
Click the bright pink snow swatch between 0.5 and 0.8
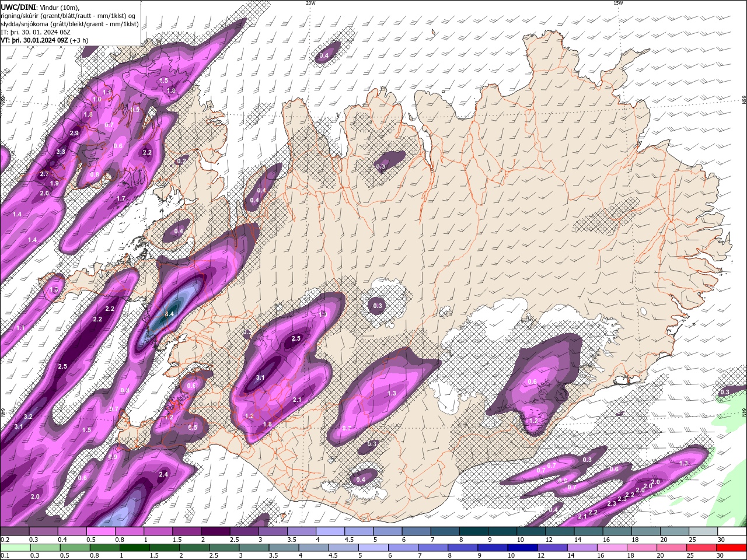click(x=100, y=531)
